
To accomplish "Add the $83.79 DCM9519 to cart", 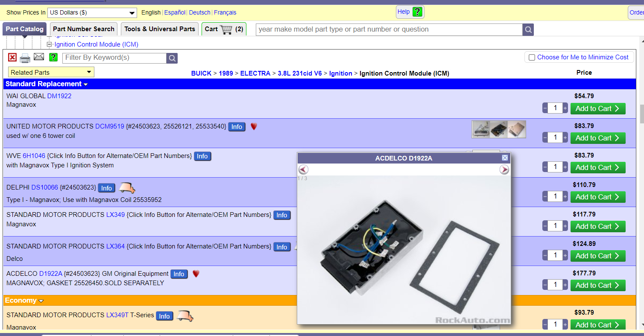I will 598,138.
